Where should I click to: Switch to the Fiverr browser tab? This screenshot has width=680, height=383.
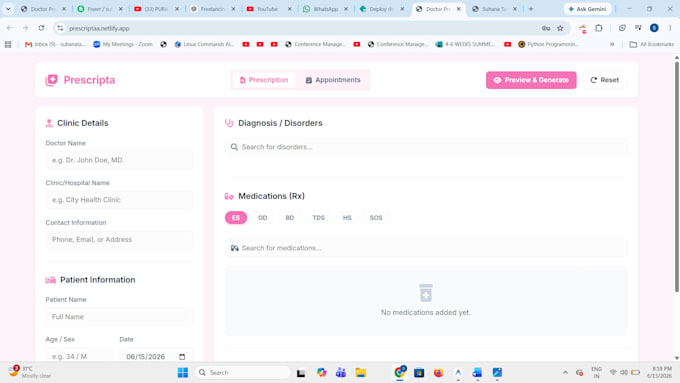[x=100, y=9]
